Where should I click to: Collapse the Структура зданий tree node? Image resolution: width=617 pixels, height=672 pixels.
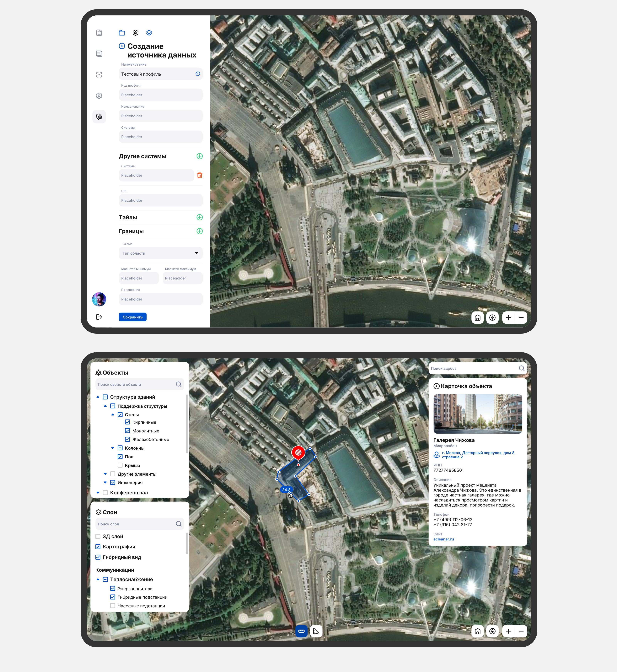click(x=98, y=397)
